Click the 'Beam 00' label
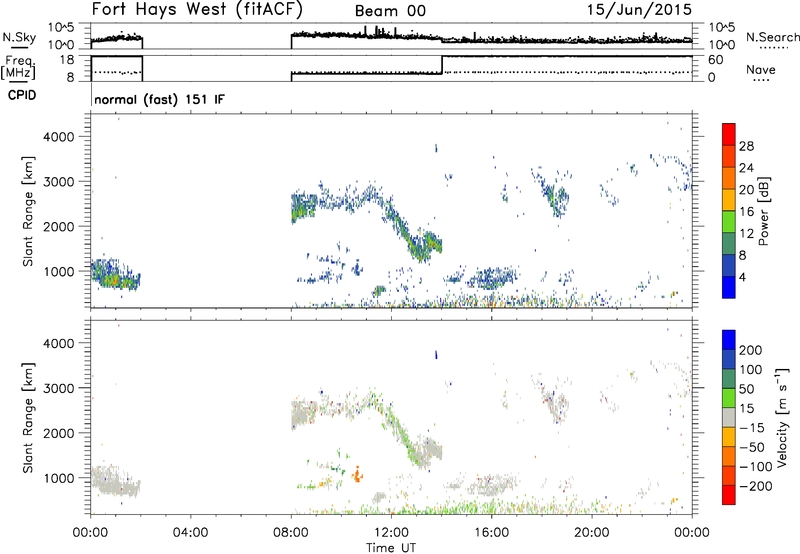The height and width of the screenshot is (554, 800). pos(390,11)
